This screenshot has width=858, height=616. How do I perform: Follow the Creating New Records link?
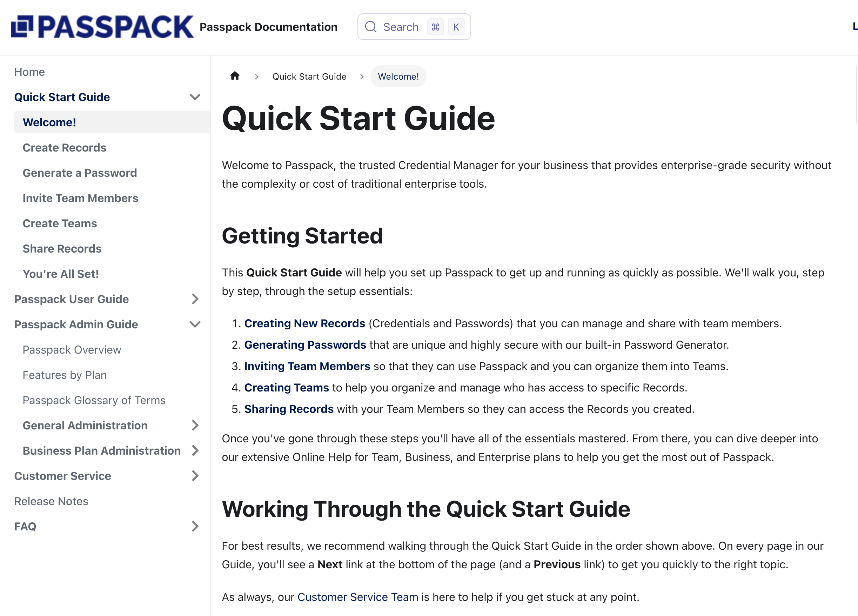304,323
